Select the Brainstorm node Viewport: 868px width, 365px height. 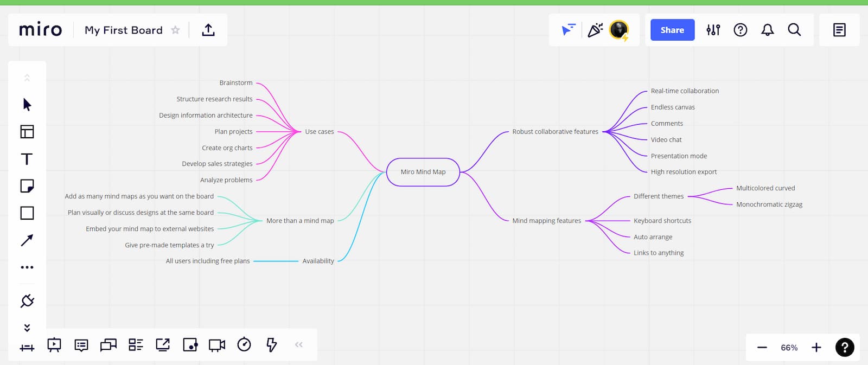(236, 83)
